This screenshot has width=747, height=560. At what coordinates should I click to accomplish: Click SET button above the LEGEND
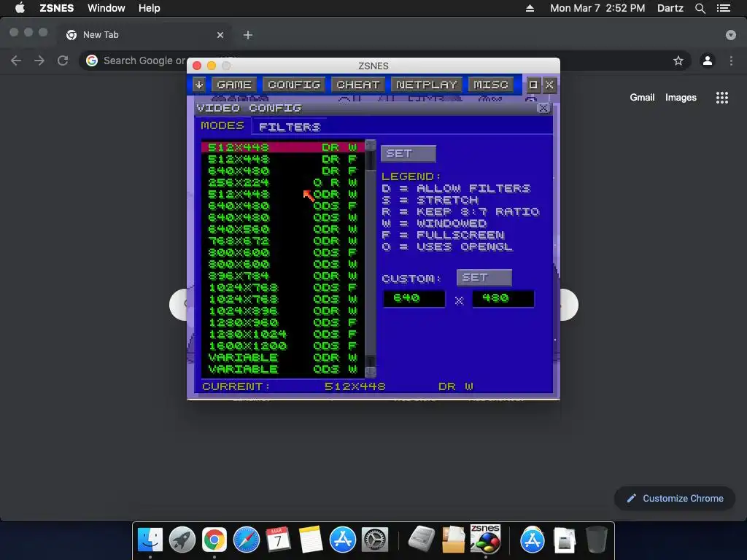point(409,153)
